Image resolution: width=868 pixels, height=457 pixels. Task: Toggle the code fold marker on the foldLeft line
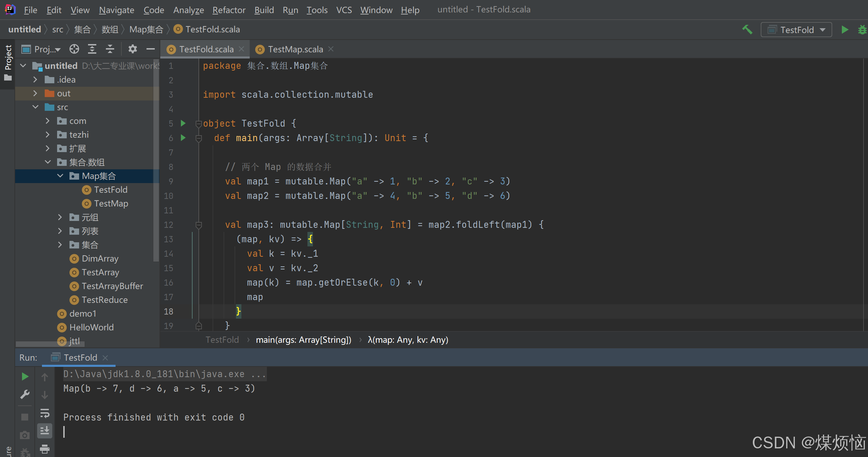(198, 225)
